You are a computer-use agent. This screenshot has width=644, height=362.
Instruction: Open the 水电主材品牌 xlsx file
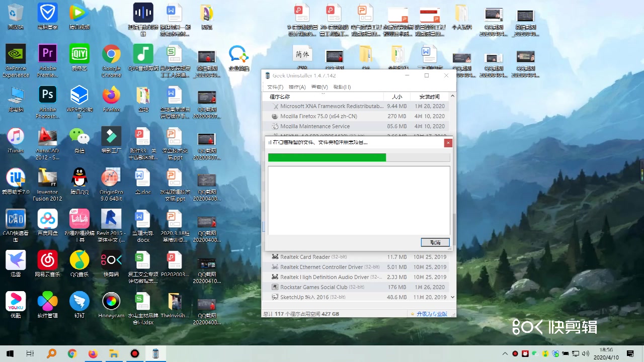coord(143,308)
